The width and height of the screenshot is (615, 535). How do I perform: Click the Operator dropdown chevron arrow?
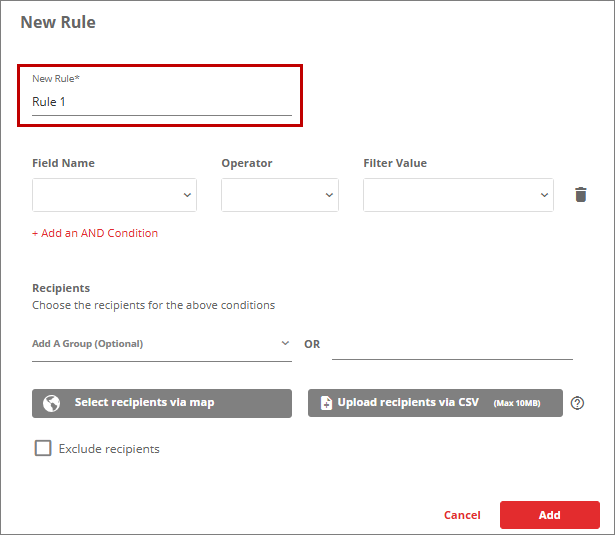tap(329, 195)
